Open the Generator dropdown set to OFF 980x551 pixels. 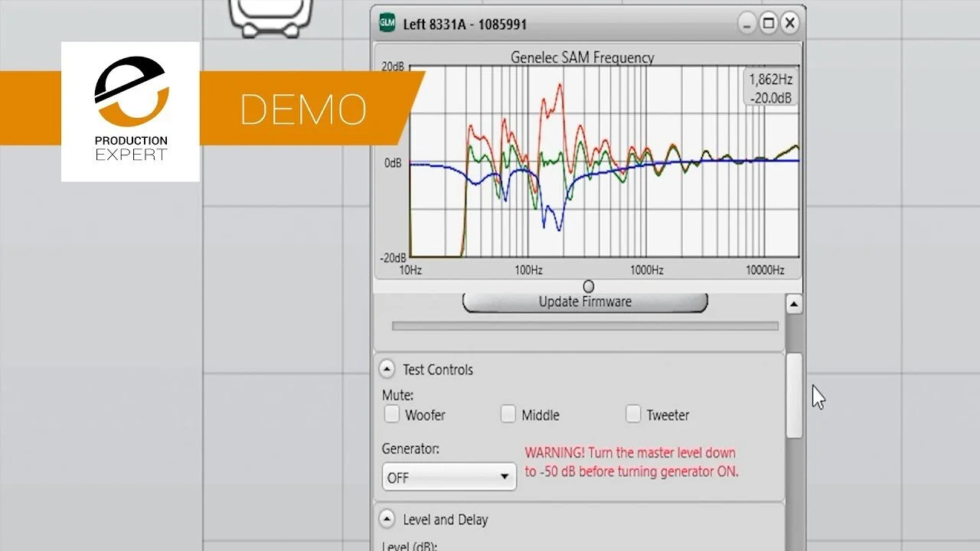pyautogui.click(x=449, y=477)
